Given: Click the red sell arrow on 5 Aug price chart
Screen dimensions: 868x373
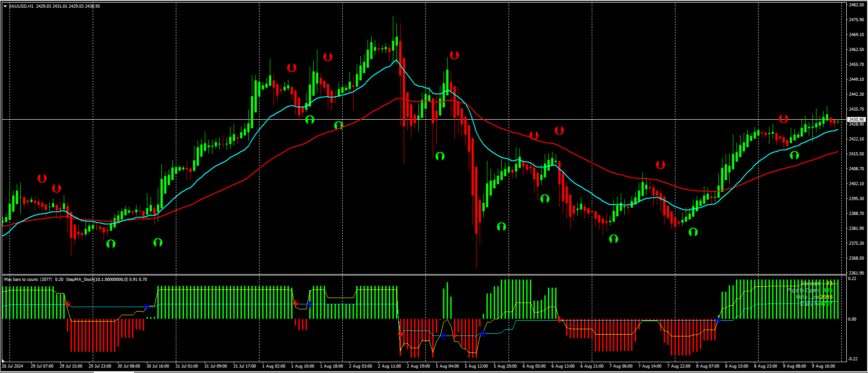Looking at the screenshot, I should tap(454, 55).
